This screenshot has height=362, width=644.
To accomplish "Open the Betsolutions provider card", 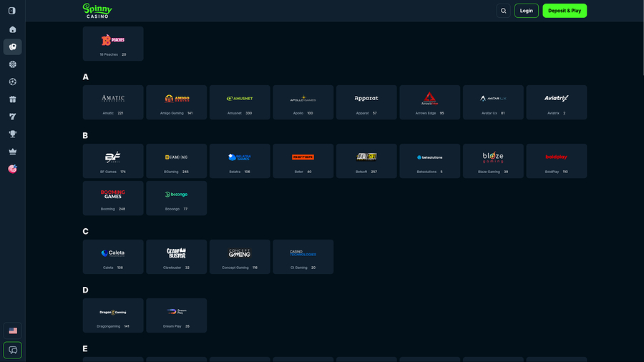I will click(x=429, y=161).
